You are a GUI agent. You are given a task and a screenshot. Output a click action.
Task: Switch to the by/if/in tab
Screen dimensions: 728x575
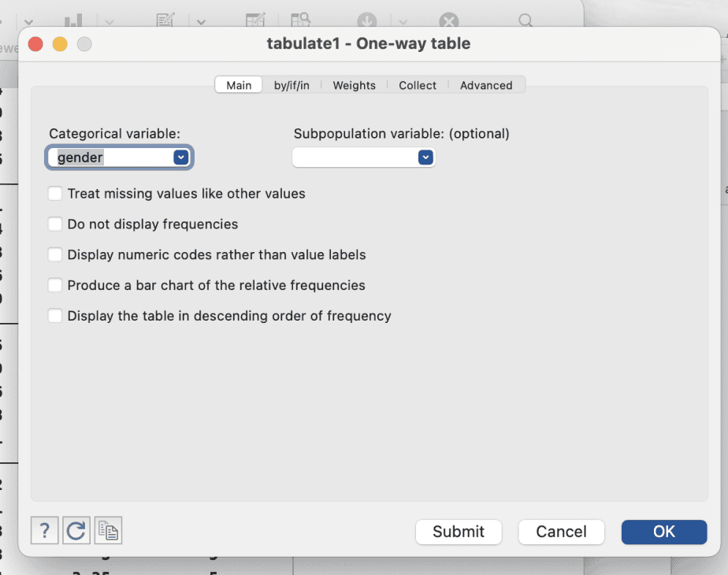click(x=292, y=85)
